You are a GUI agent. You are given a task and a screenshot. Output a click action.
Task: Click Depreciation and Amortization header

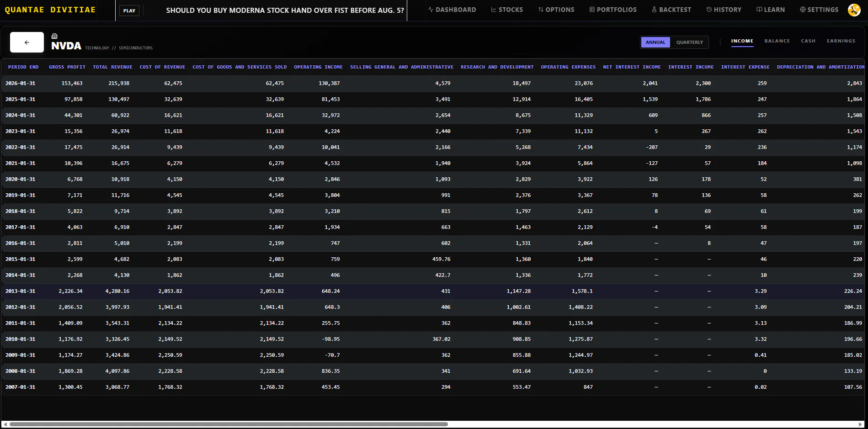tap(820, 67)
